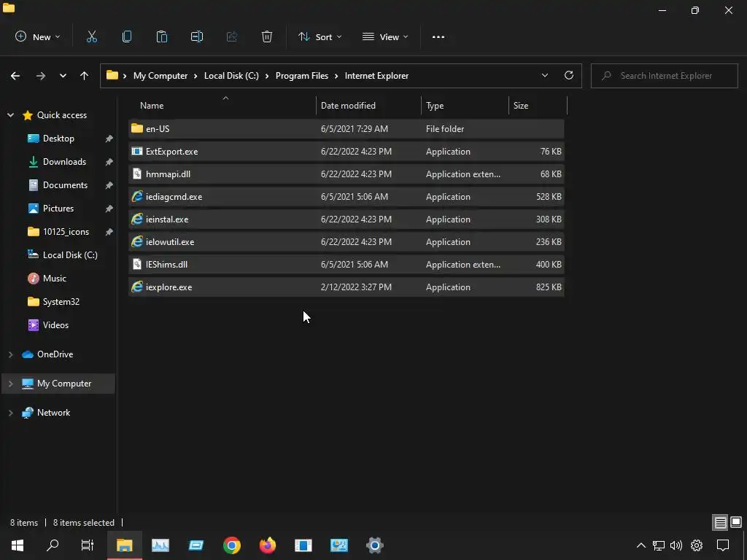Open Firefox from the taskbar
The image size is (747, 560).
coord(268,545)
